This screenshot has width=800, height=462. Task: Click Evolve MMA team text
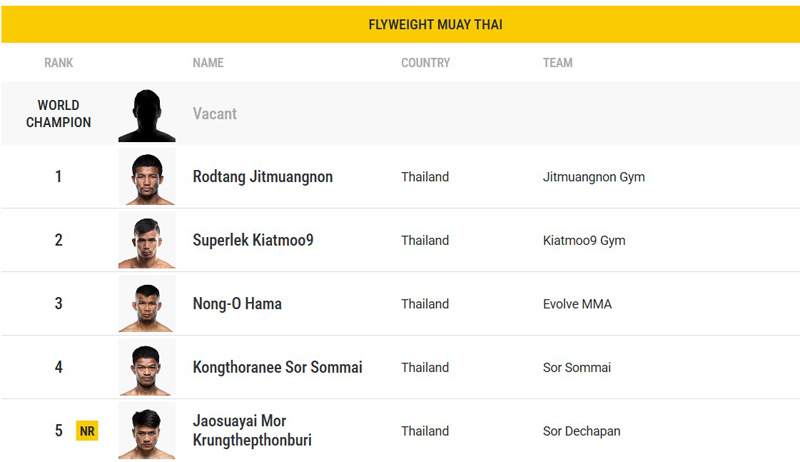pos(577,304)
